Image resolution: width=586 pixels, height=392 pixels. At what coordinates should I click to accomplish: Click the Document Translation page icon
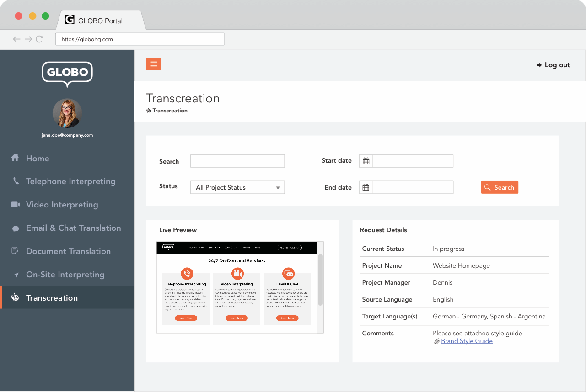(15, 251)
